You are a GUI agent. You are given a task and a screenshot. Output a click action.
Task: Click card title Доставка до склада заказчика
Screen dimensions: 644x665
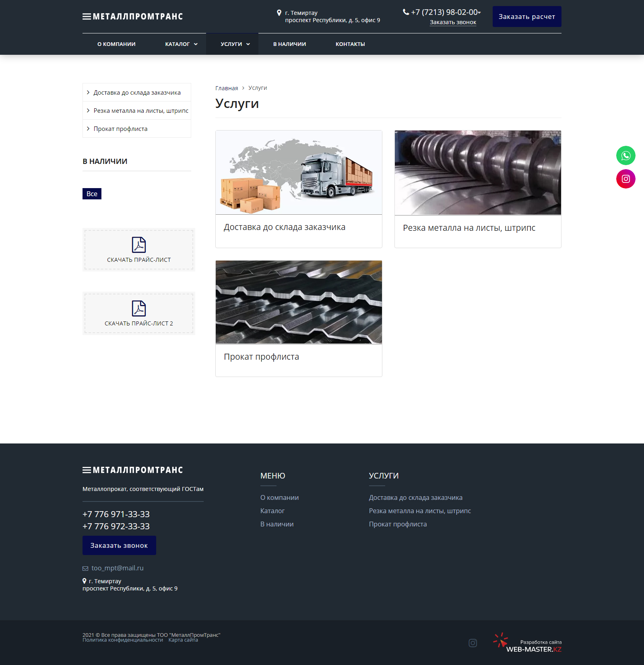pos(285,227)
